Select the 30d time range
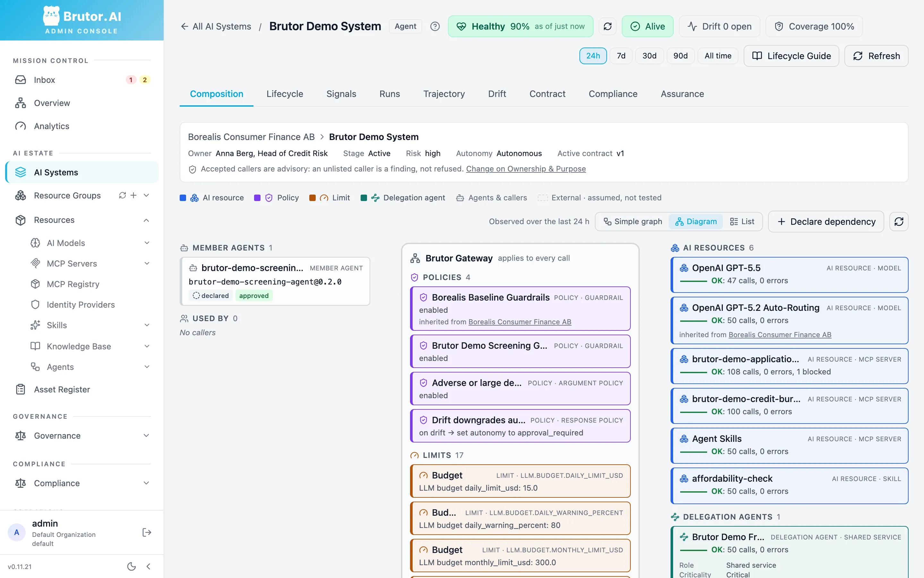Screen dimensions: 924x578 tap(649, 56)
